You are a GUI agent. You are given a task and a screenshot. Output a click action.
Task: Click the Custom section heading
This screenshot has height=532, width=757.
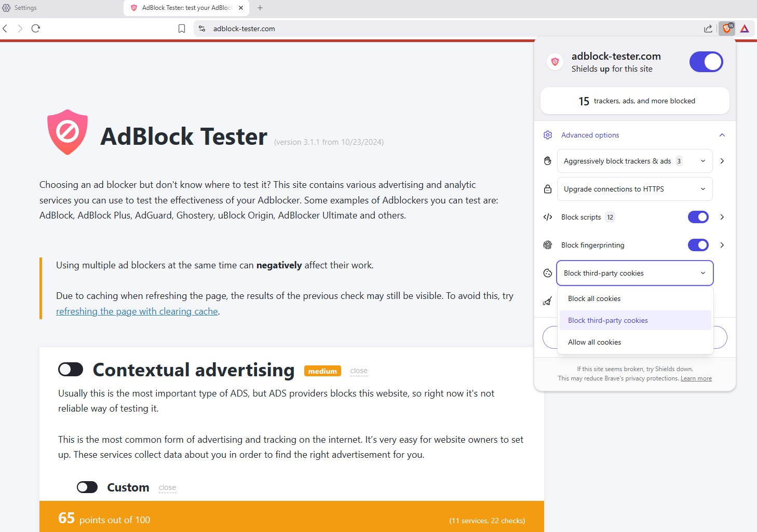(128, 487)
